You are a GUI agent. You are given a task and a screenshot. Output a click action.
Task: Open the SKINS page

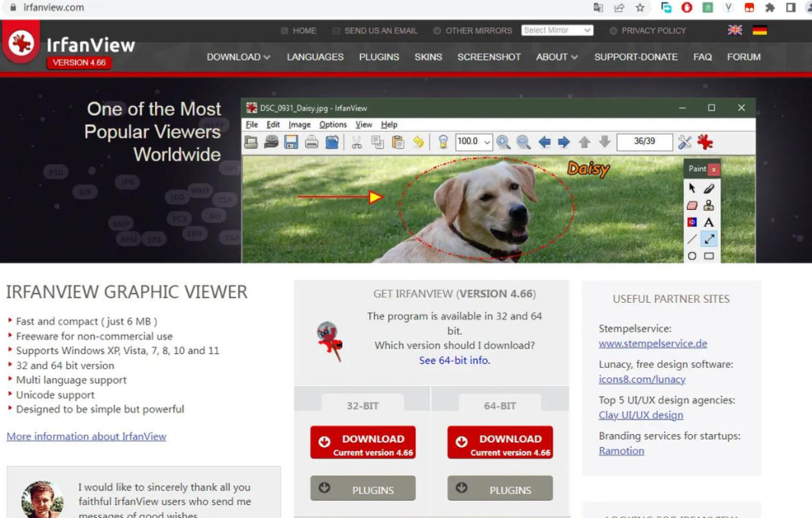(x=428, y=57)
